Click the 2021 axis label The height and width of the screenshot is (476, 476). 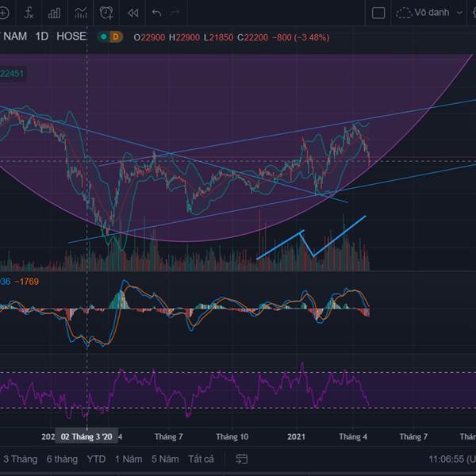296,437
